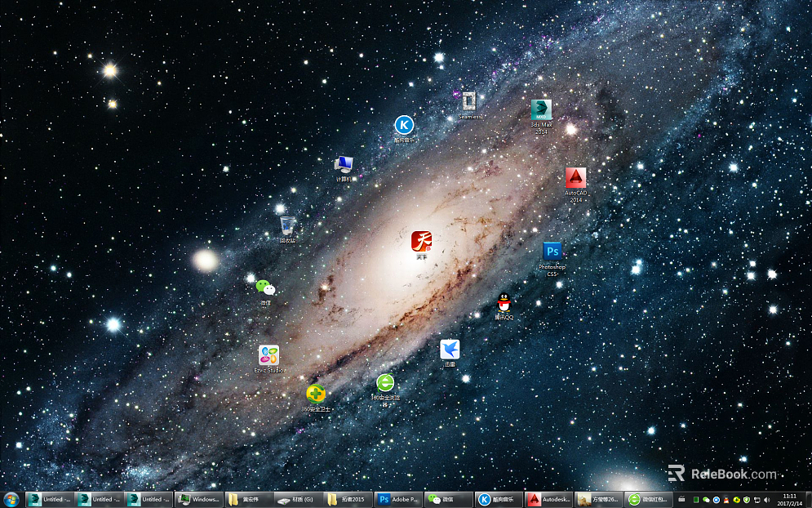Launch AutoCAD 2014 from the desktop
812x508 pixels.
click(576, 179)
